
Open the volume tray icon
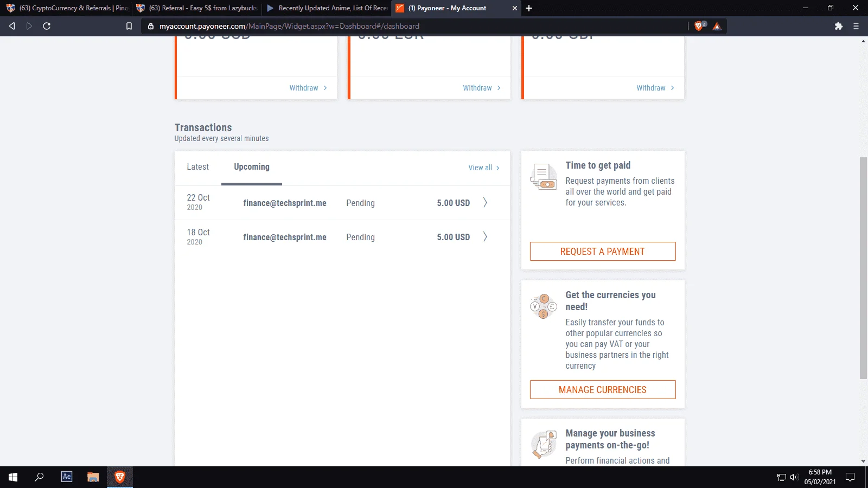(x=794, y=477)
